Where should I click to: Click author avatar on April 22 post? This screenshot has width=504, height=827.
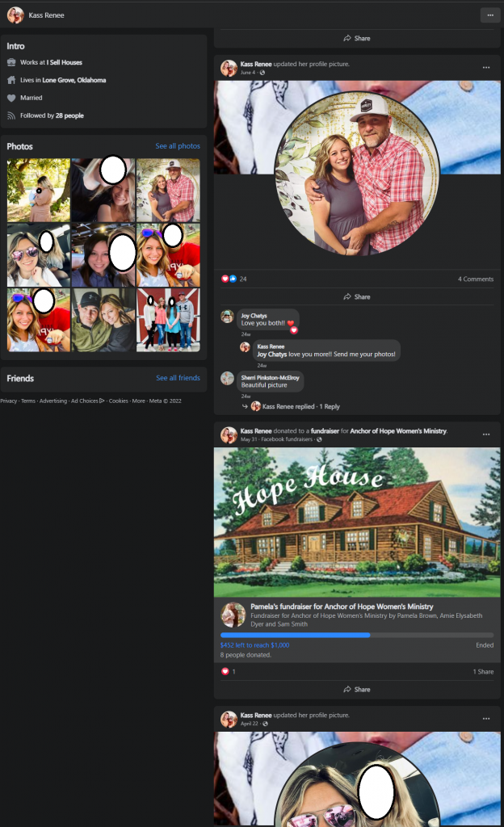coord(229,719)
